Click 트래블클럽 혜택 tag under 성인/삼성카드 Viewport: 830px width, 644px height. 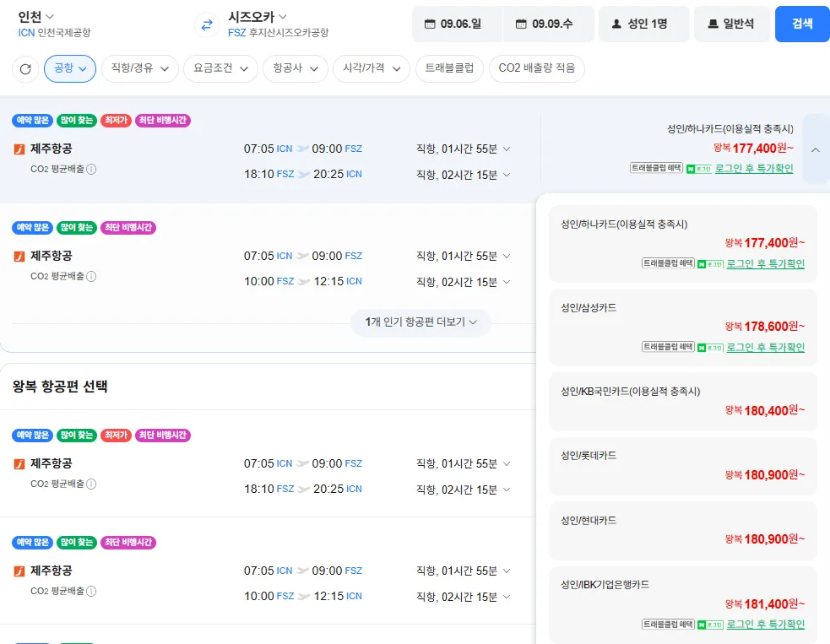click(668, 347)
